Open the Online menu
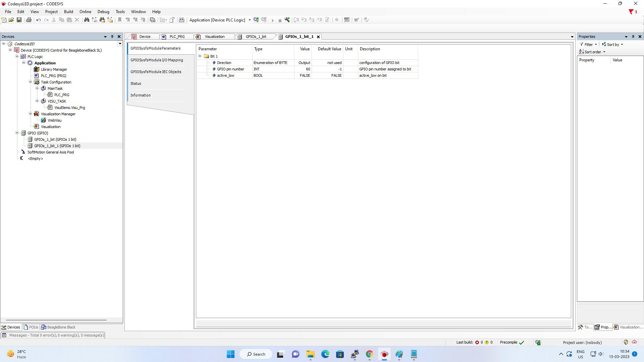 pyautogui.click(x=85, y=11)
